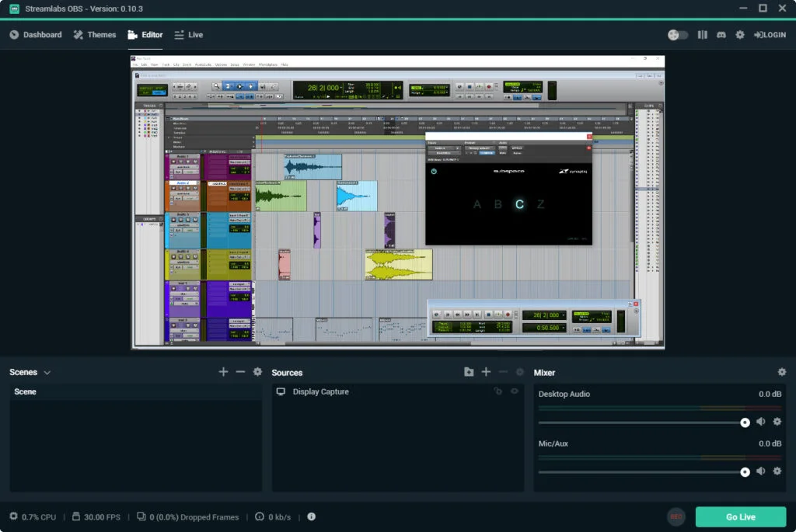The height and width of the screenshot is (532, 796).
Task: Click the remove source minus icon
Action: pos(503,372)
